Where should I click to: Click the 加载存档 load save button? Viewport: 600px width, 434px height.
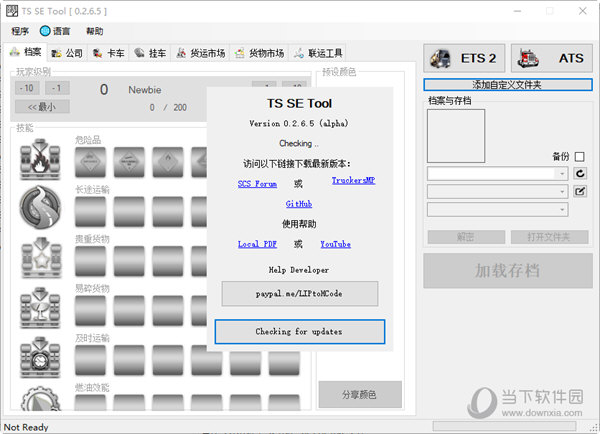[x=508, y=271]
